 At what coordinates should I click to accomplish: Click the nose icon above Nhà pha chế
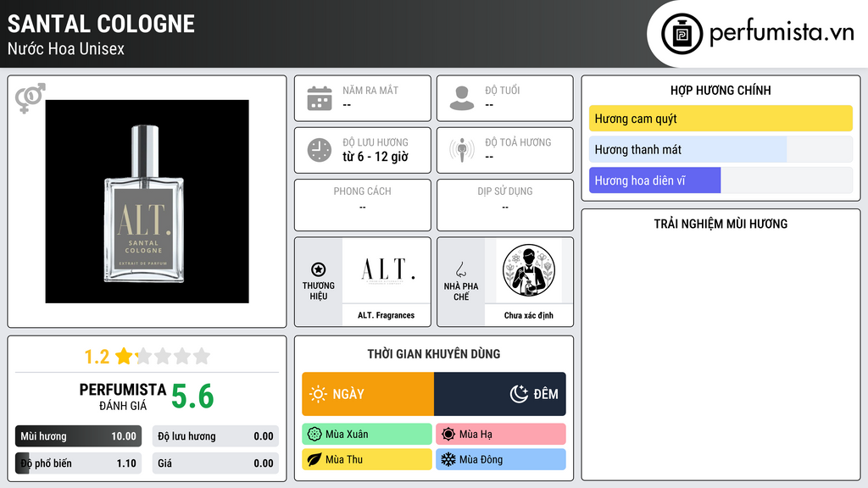point(460,269)
